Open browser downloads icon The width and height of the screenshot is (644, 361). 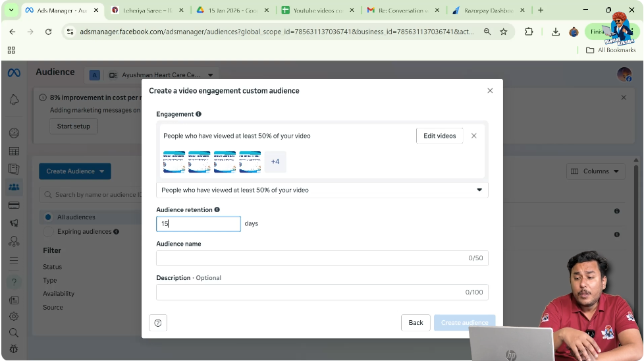(x=556, y=32)
